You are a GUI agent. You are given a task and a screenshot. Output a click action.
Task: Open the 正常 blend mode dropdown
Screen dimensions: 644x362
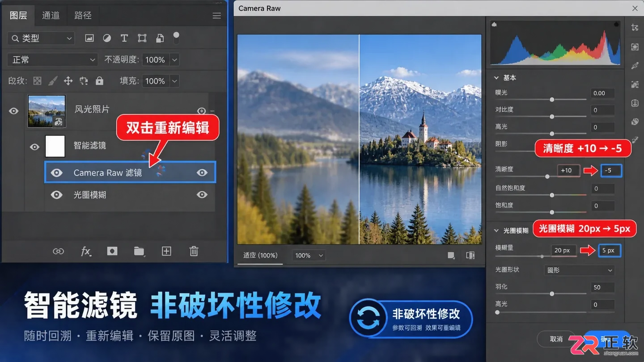[52, 59]
